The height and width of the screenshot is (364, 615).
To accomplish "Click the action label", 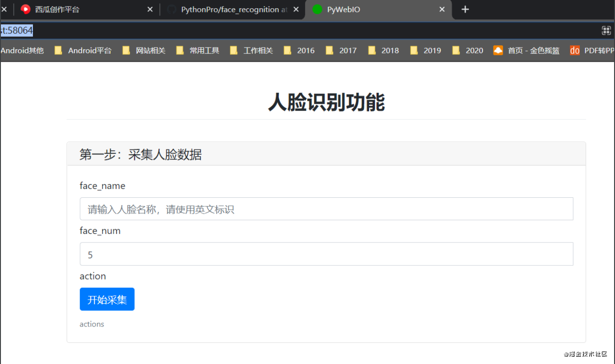I will [93, 276].
